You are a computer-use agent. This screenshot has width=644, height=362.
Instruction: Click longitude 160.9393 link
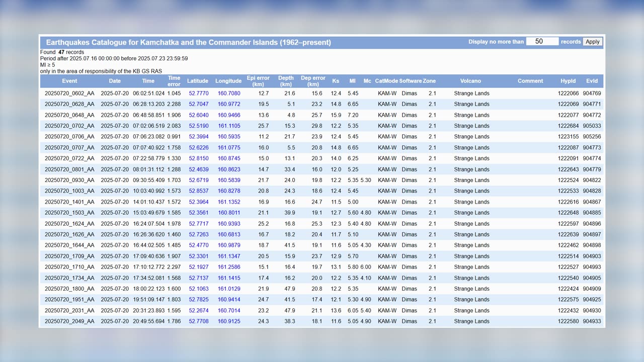pos(229,224)
